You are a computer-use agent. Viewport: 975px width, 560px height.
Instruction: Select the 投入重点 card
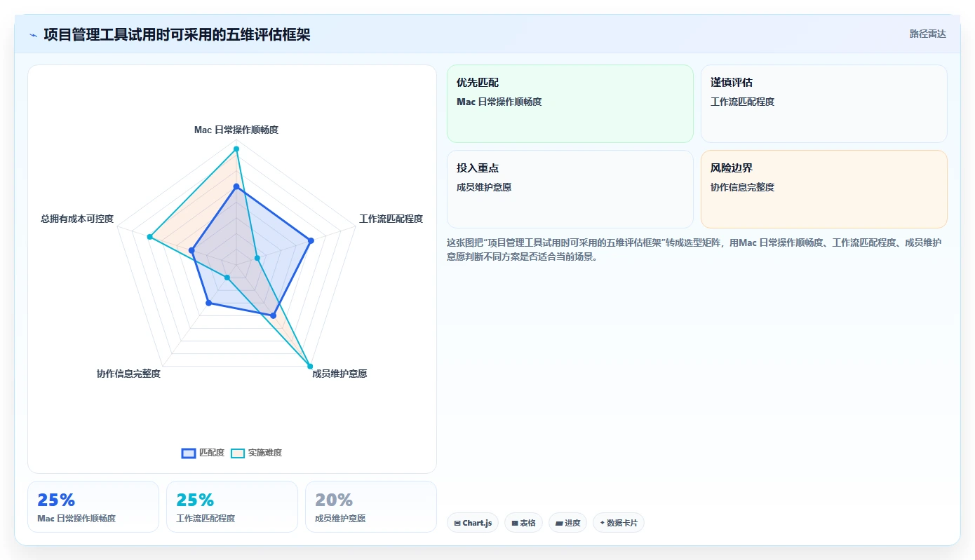pyautogui.click(x=570, y=189)
